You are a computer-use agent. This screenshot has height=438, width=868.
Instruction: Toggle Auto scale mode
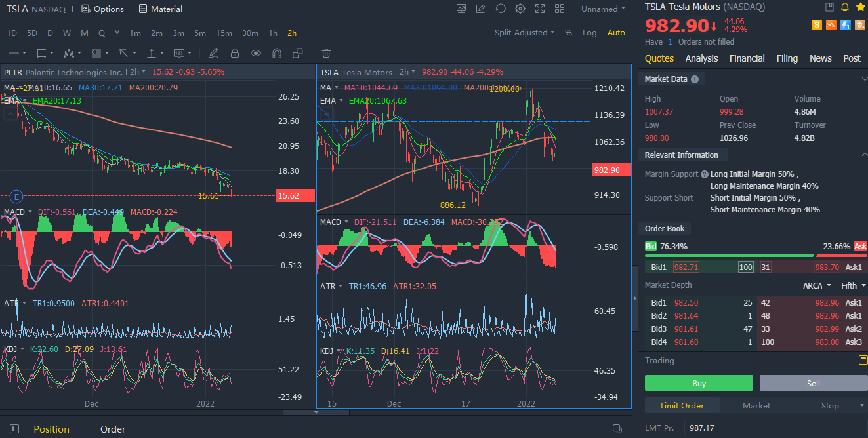click(617, 33)
